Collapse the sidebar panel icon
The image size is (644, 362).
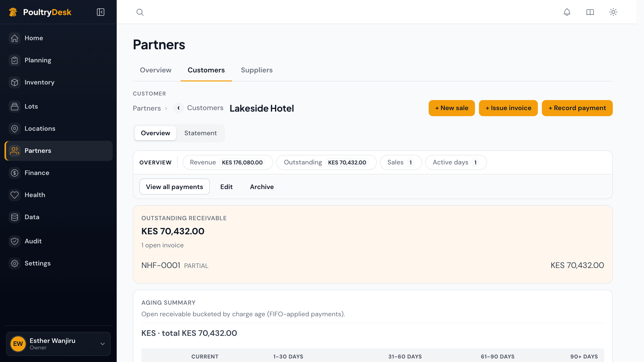[x=101, y=12]
